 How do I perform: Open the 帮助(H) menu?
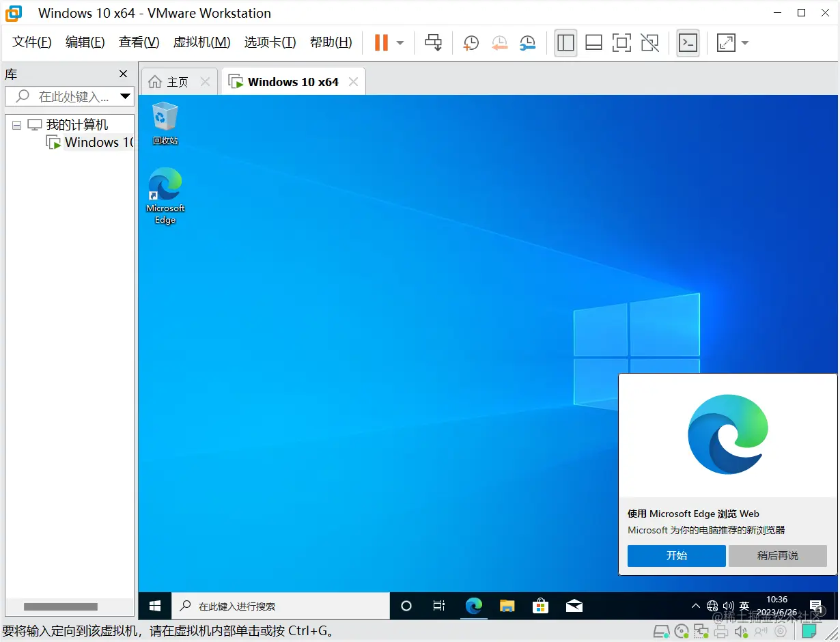coord(331,42)
